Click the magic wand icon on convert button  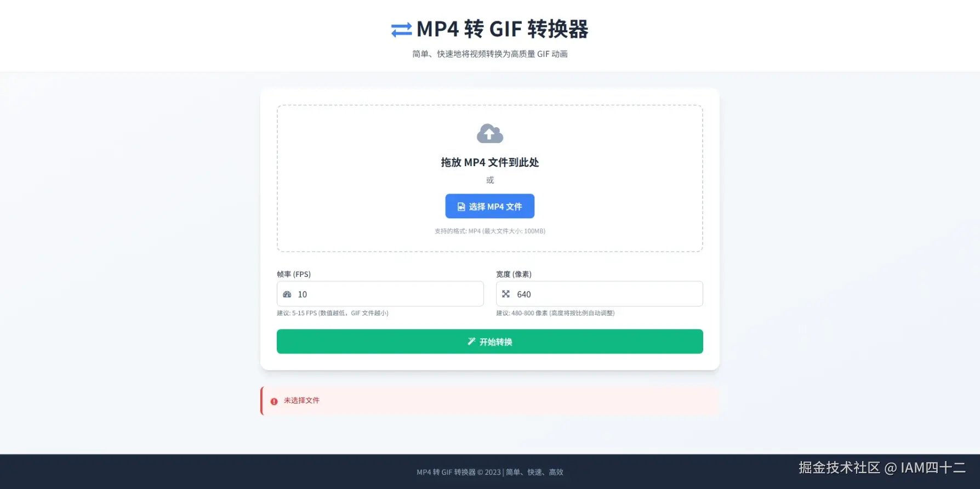point(471,342)
